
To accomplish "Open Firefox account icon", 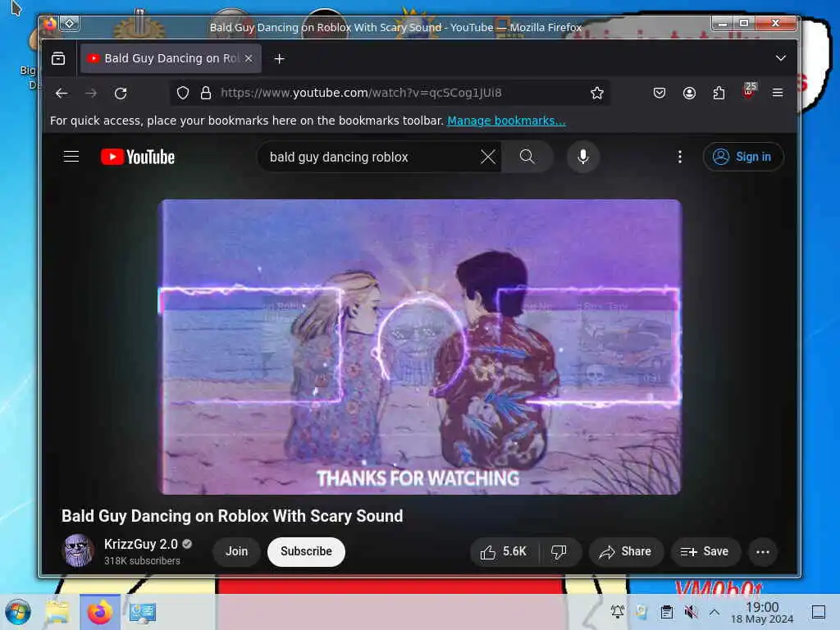I will click(689, 94).
